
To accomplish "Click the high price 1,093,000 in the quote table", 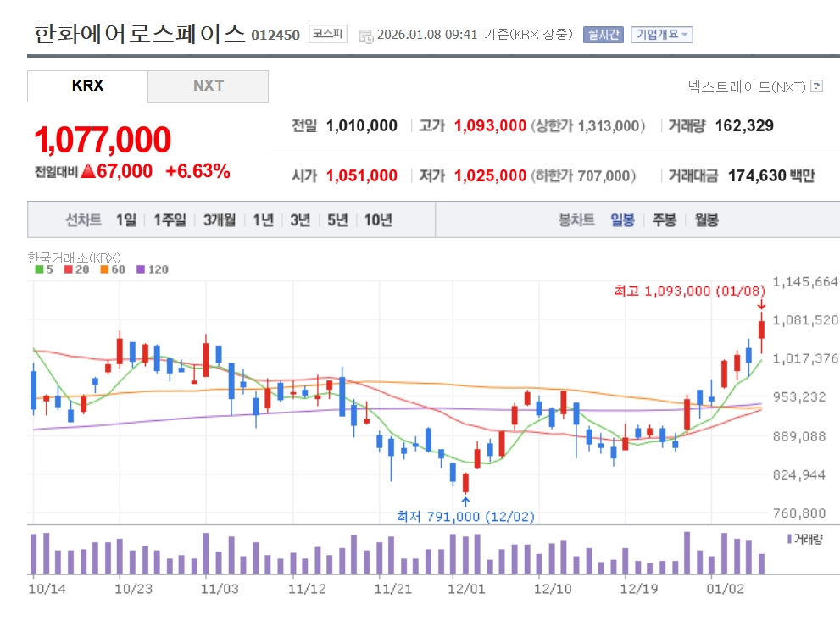I will [490, 125].
